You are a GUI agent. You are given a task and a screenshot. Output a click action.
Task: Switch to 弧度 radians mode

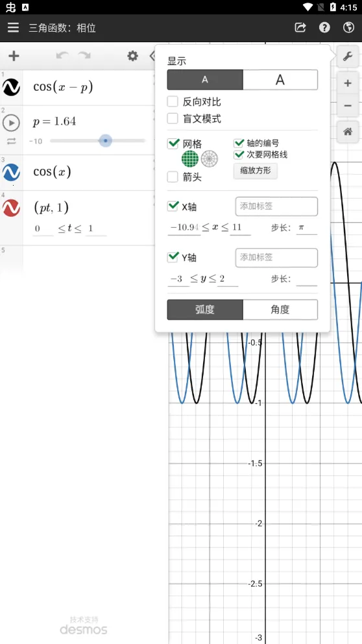click(205, 310)
